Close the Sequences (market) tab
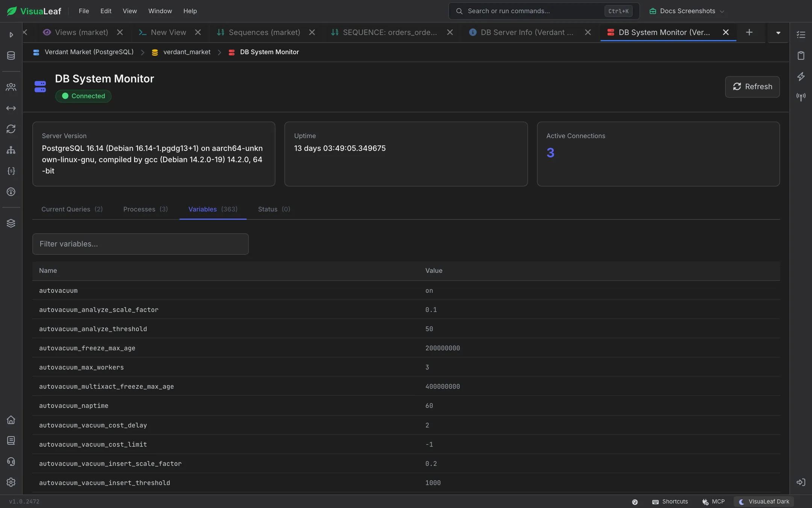Screen dimensions: 812x508 (312, 32)
